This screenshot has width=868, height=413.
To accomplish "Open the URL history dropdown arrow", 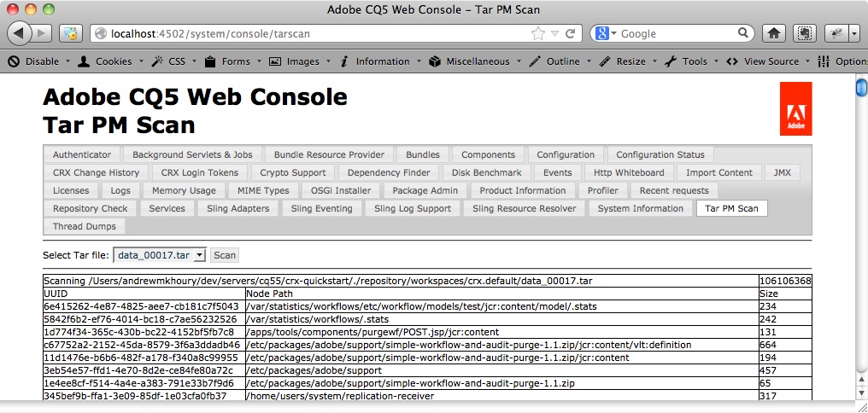I will [554, 33].
